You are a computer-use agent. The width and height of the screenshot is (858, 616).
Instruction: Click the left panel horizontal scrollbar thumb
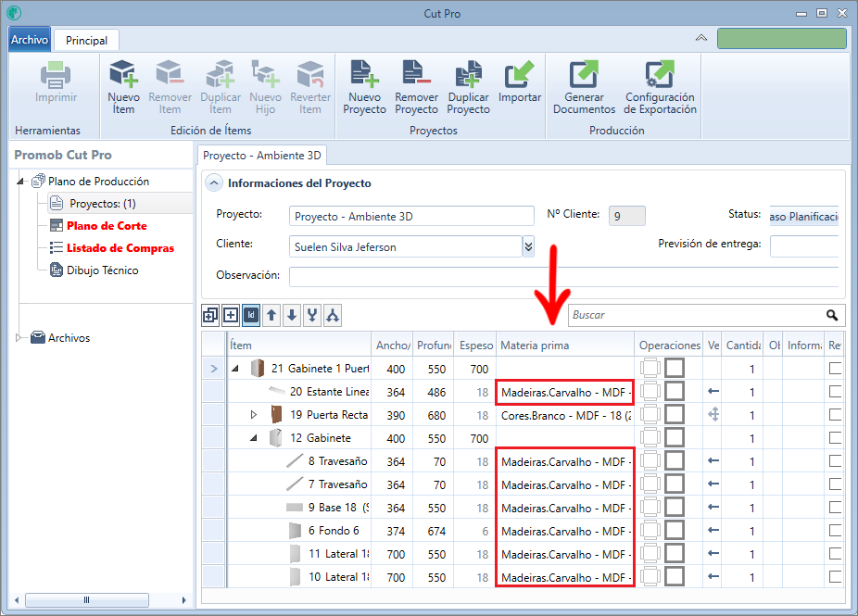[x=86, y=600]
